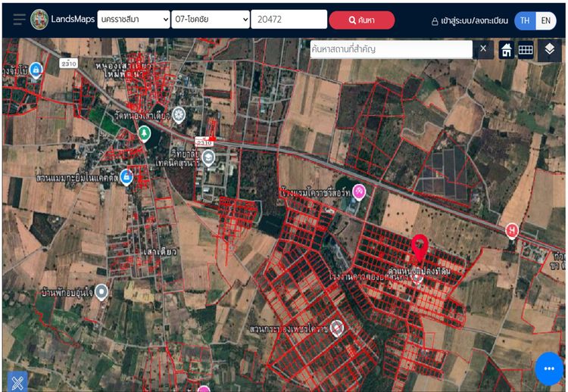
Task: Open the hamburger menu
Action: [x=19, y=20]
